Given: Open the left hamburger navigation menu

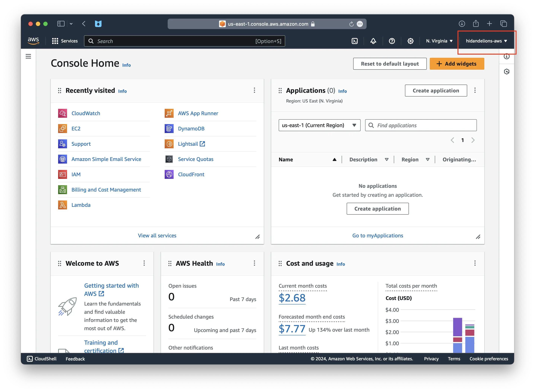Looking at the screenshot, I should click(28, 56).
